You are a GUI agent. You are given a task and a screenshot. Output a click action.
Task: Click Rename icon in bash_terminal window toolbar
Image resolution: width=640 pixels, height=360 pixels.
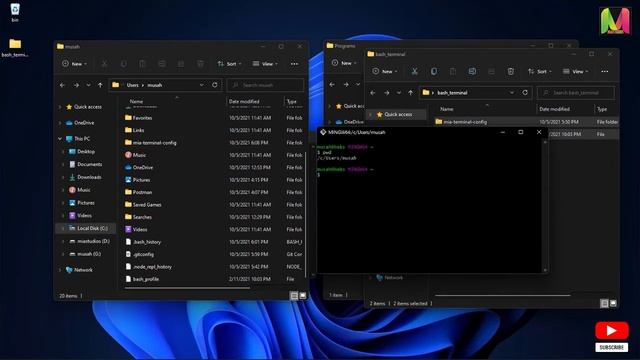point(472,71)
